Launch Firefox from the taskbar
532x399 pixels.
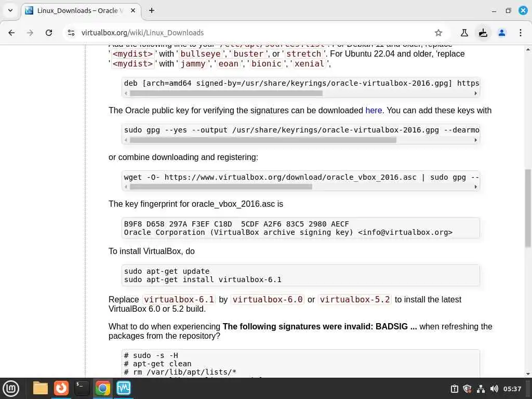click(61, 389)
